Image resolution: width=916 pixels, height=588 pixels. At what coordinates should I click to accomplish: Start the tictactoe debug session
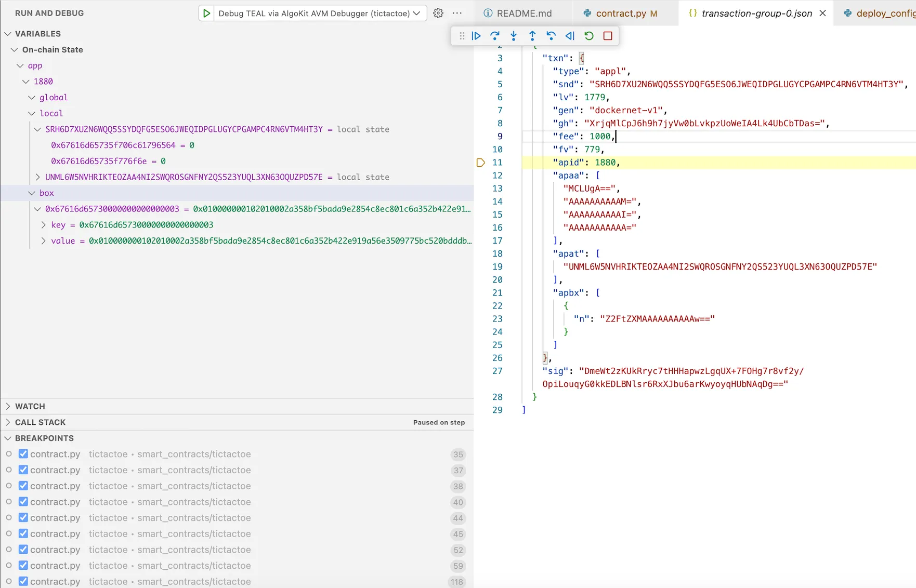tap(206, 13)
